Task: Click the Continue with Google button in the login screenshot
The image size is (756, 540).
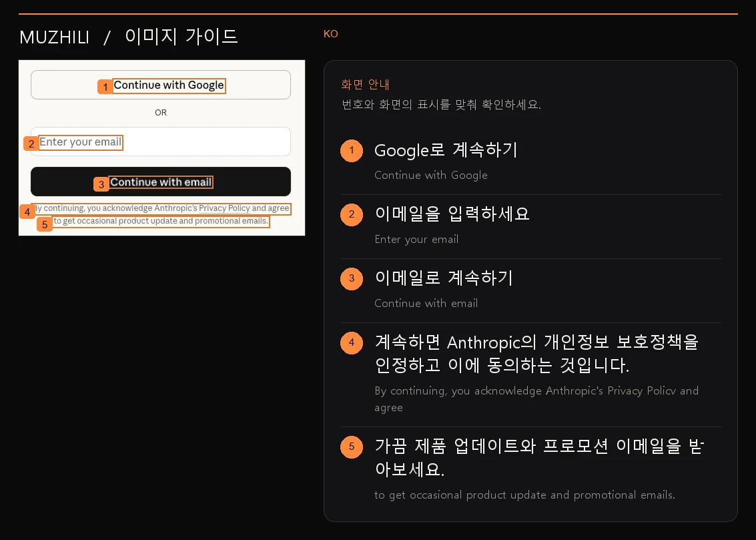Action: pos(161,85)
